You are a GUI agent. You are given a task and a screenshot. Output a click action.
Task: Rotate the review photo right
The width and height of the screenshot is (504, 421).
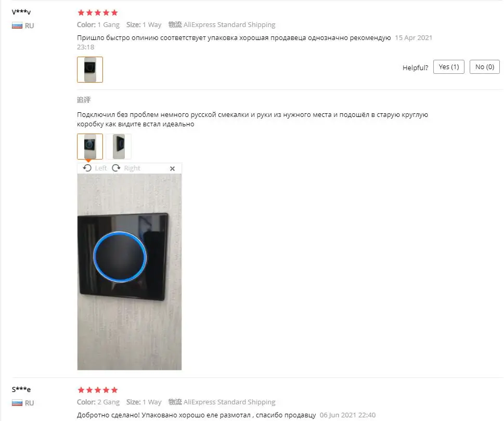pos(116,168)
